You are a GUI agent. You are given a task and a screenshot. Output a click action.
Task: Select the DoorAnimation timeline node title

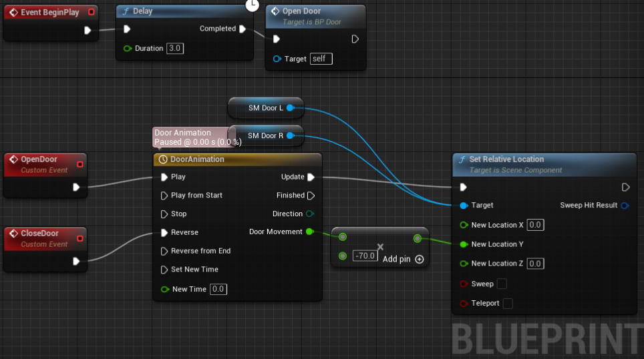237,159
